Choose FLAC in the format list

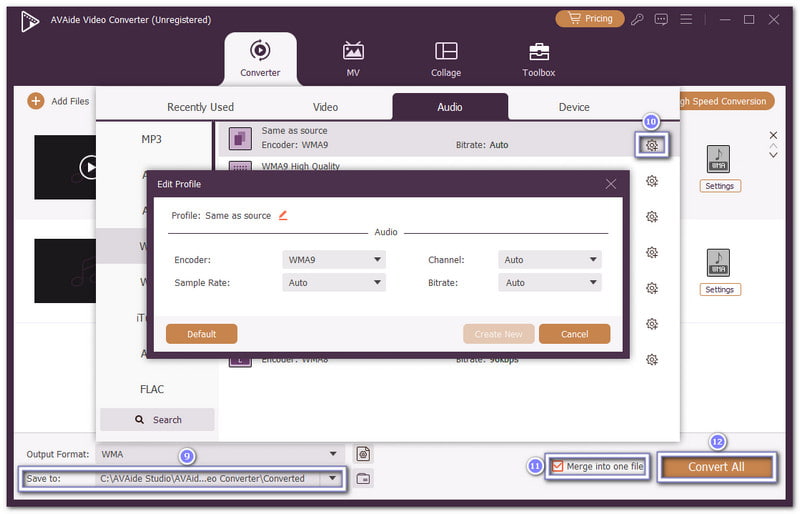152,389
